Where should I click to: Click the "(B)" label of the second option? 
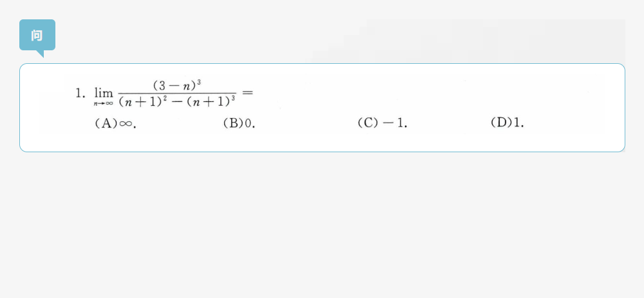234,123
